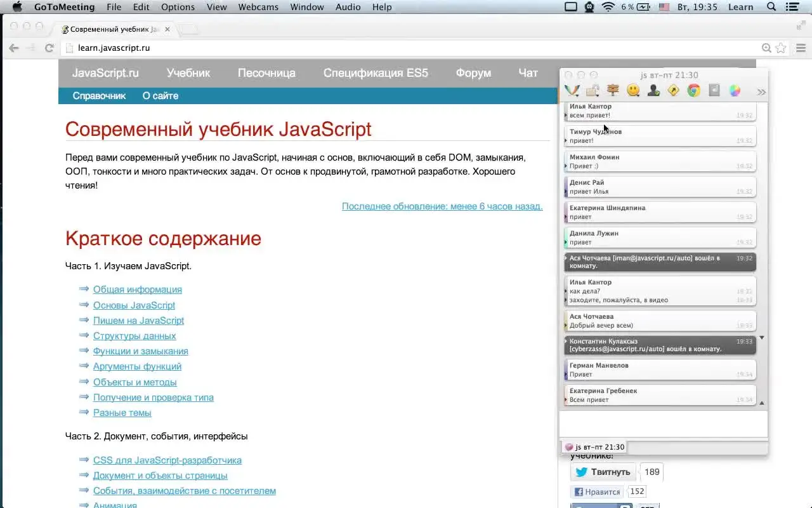Open the Функции и замыкания chapter
The image size is (812, 508).
coord(141,351)
